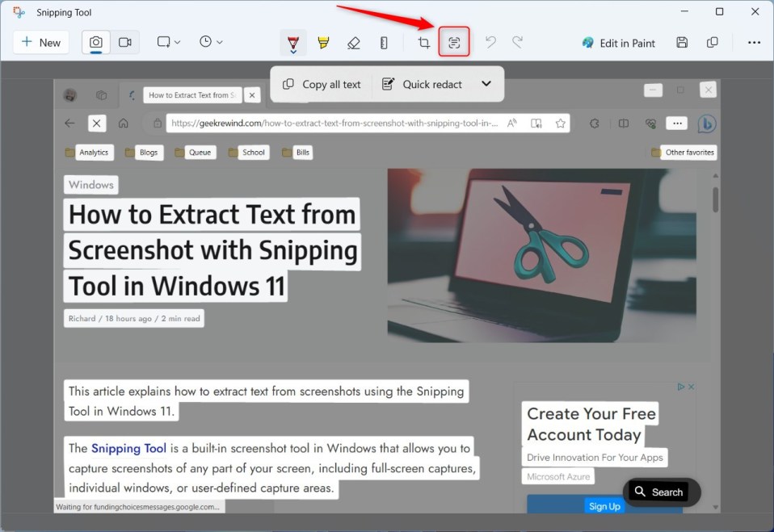Click Quick redact button
The height and width of the screenshot is (532, 774).
[422, 84]
